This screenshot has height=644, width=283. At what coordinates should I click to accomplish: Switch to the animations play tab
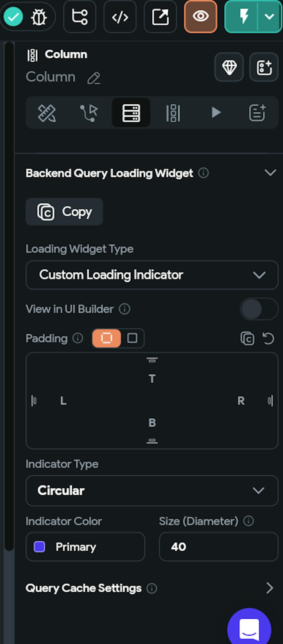tap(216, 113)
